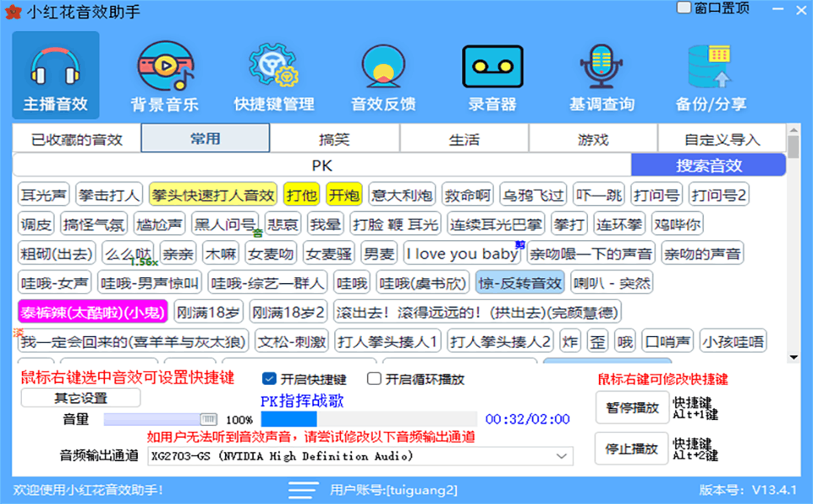Uncheck 开启快捷键 checkbox

click(269, 379)
